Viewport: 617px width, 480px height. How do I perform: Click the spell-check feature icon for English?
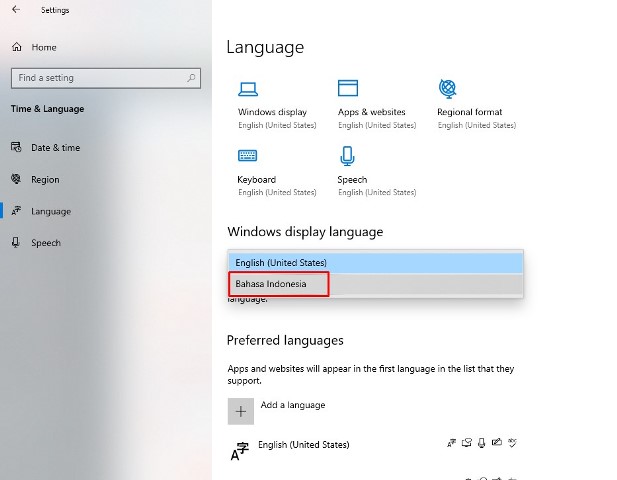point(512,443)
